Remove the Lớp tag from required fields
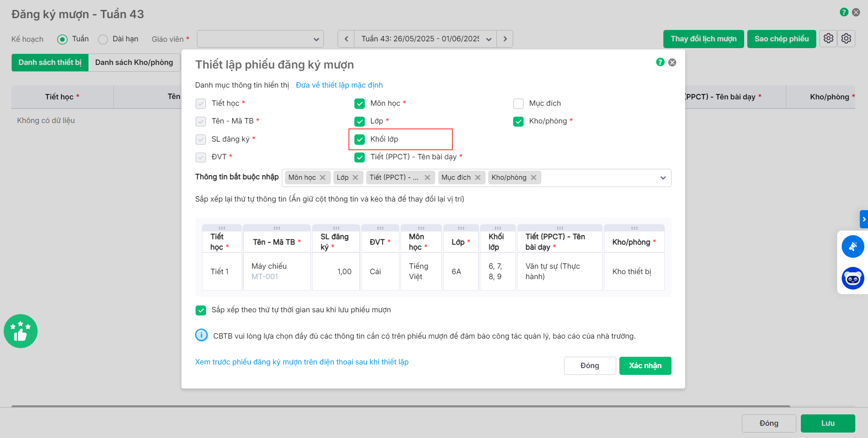The image size is (868, 438). tap(355, 177)
